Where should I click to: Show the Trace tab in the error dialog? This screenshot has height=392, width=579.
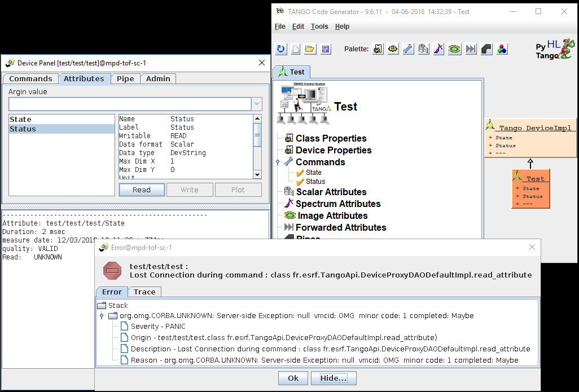pyautogui.click(x=144, y=292)
